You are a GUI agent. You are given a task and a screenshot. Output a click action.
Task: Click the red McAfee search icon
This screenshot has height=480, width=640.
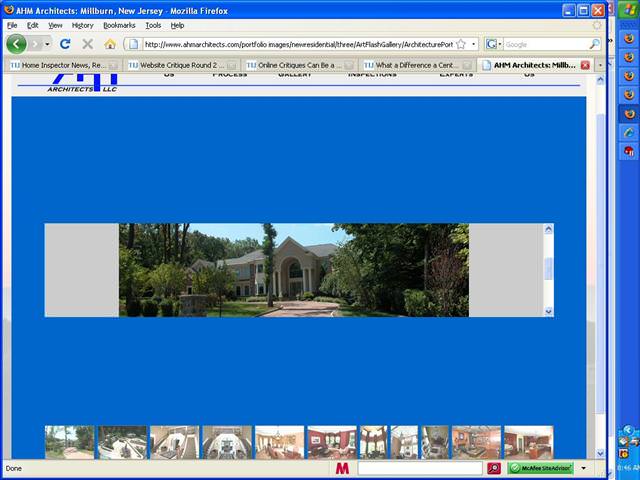[x=494, y=468]
